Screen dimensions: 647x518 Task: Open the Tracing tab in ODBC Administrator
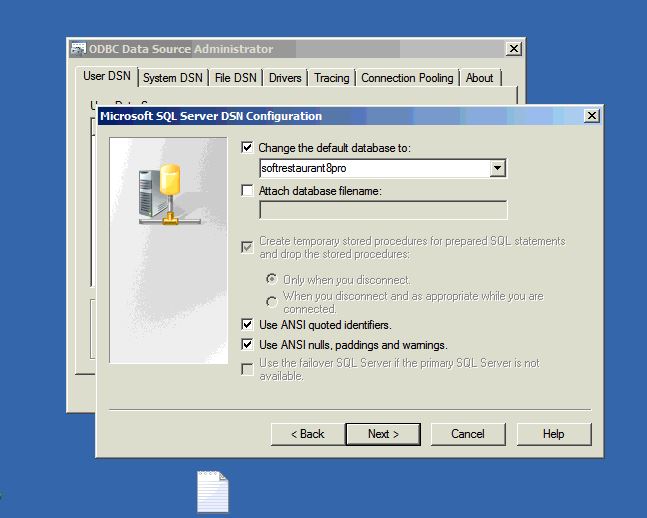(x=332, y=78)
